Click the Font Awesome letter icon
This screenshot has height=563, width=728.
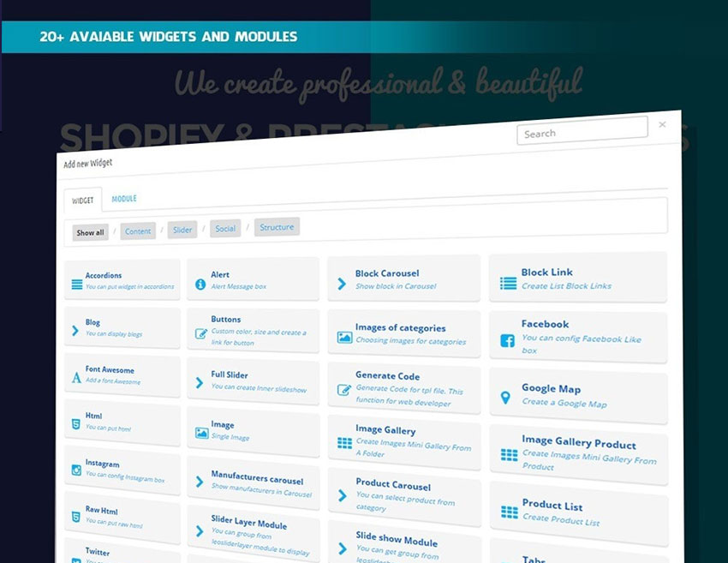(x=76, y=377)
